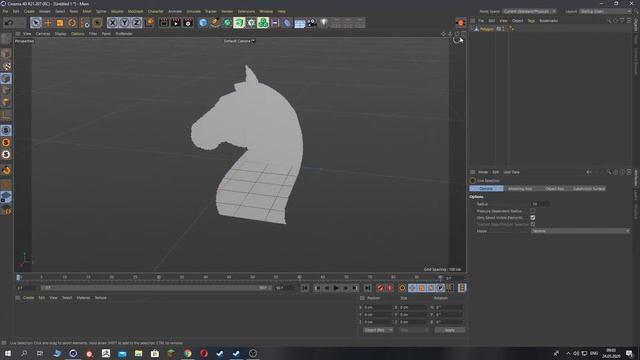Activate the Move tool
This screenshot has width=640, height=360.
[48, 23]
